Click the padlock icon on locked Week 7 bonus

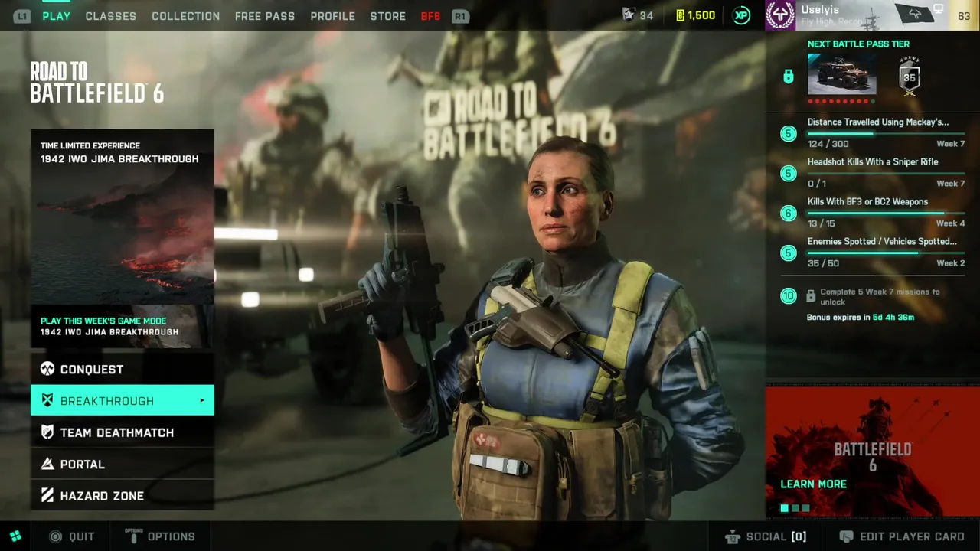[x=811, y=296]
